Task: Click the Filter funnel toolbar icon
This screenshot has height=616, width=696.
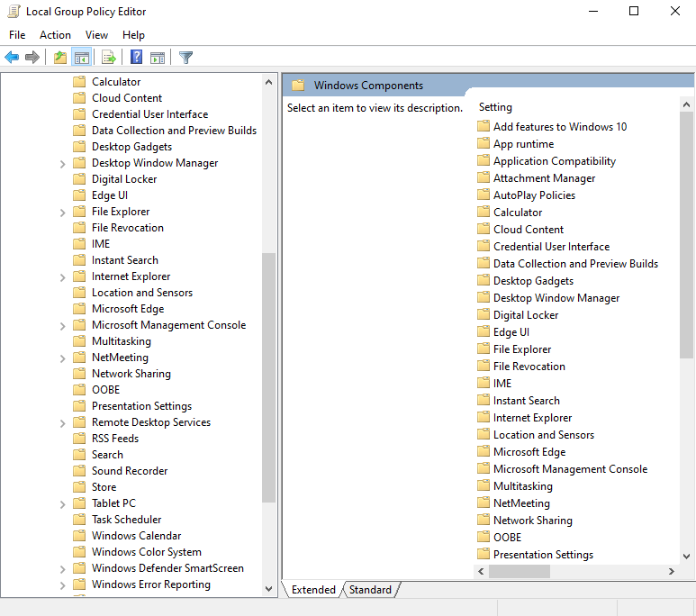Action: (185, 58)
